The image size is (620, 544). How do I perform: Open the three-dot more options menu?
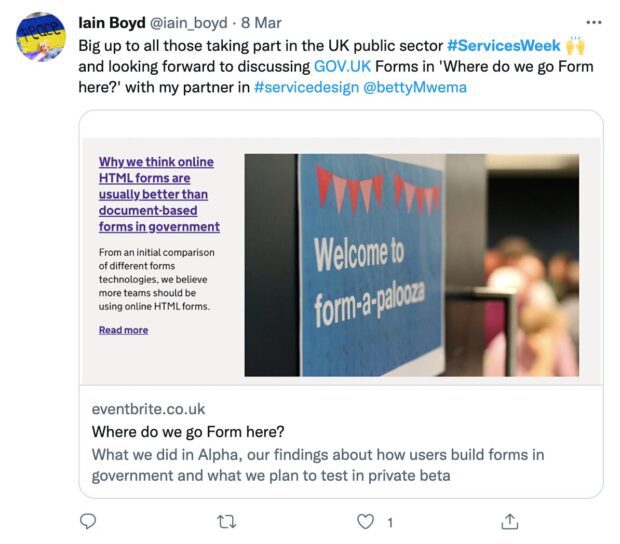coord(594,23)
